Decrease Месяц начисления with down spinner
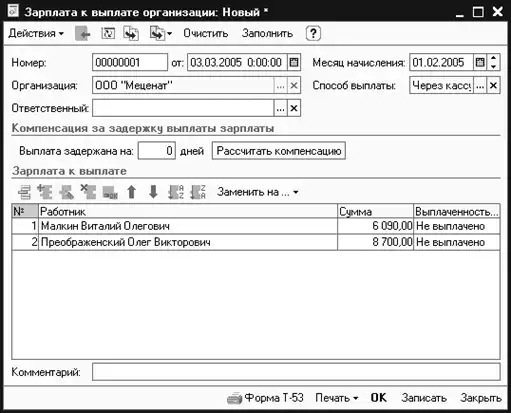 point(493,66)
